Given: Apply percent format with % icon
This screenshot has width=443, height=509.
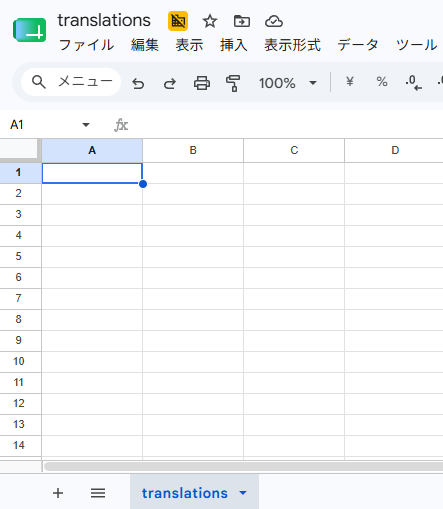Looking at the screenshot, I should pos(382,82).
